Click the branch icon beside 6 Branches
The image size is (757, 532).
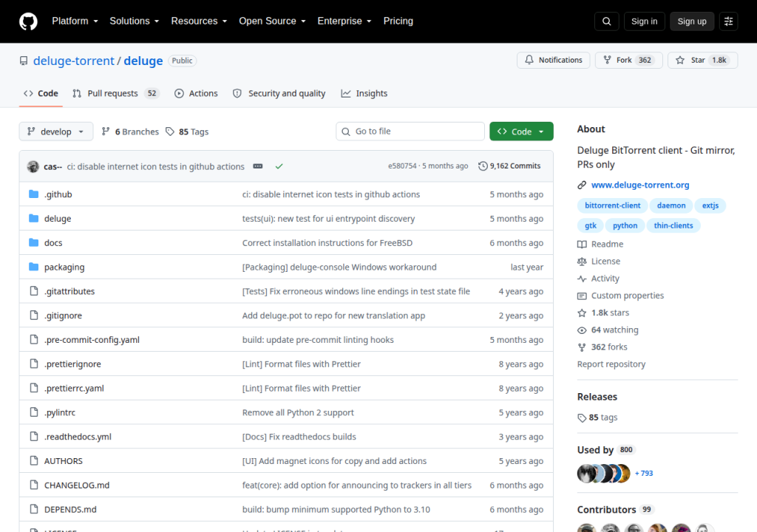click(x=106, y=132)
